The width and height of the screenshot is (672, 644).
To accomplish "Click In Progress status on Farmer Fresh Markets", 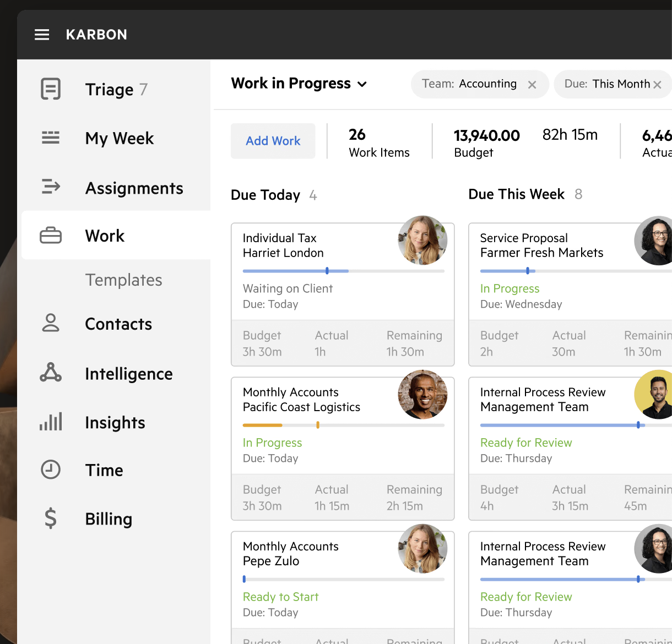I will point(510,288).
